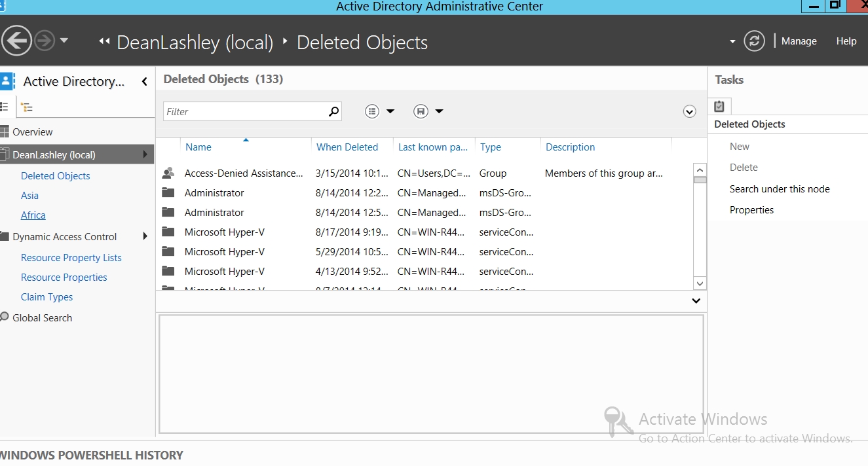Click the list scrollbar down arrow
The image size is (868, 466).
click(x=700, y=283)
